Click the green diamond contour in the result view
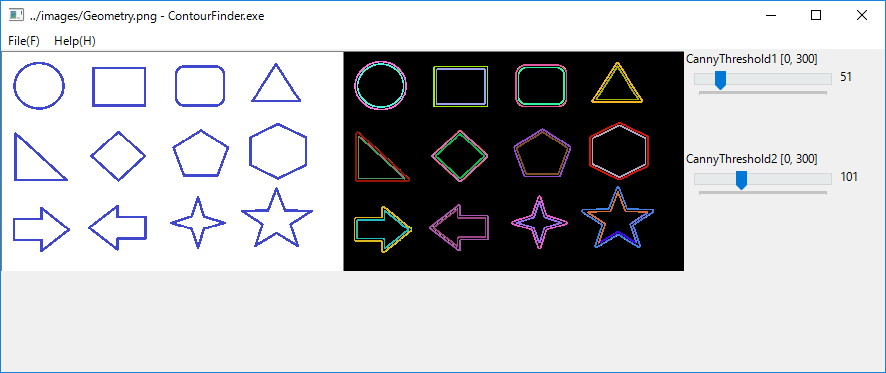The height and width of the screenshot is (373, 886). click(459, 155)
